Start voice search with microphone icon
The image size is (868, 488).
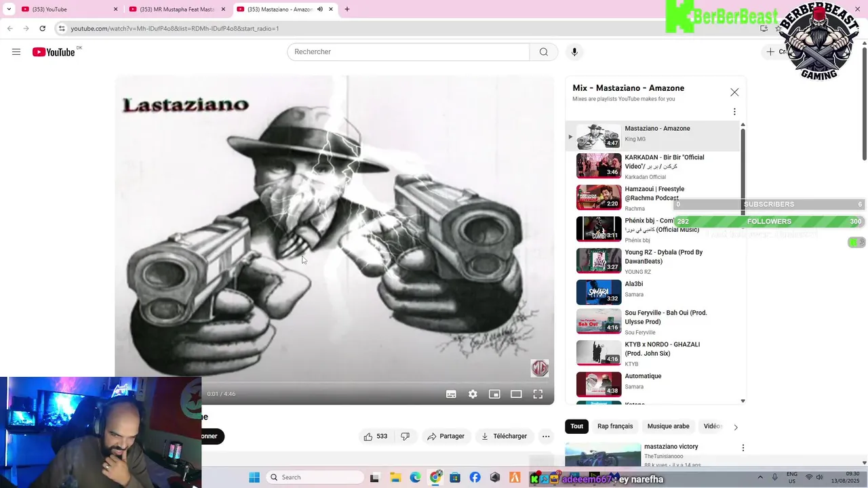coord(574,52)
